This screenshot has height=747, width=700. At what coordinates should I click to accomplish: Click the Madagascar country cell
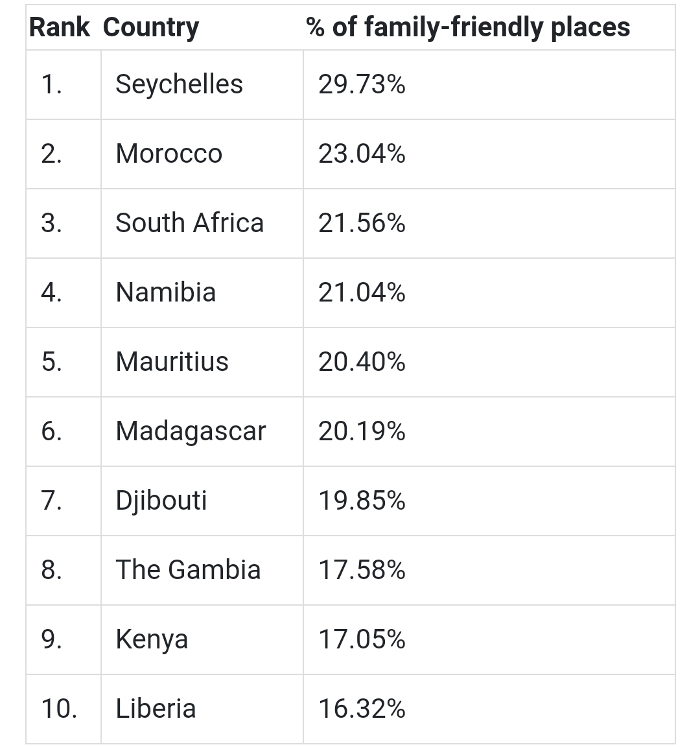(191, 431)
